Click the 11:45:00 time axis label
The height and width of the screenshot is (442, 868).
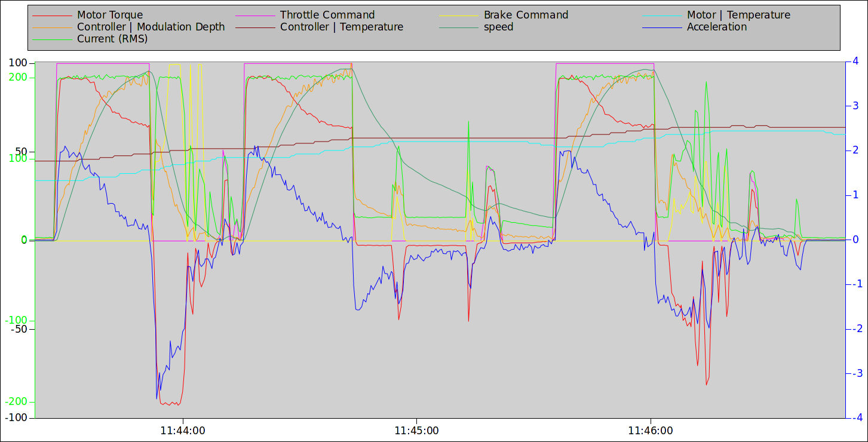416,430
